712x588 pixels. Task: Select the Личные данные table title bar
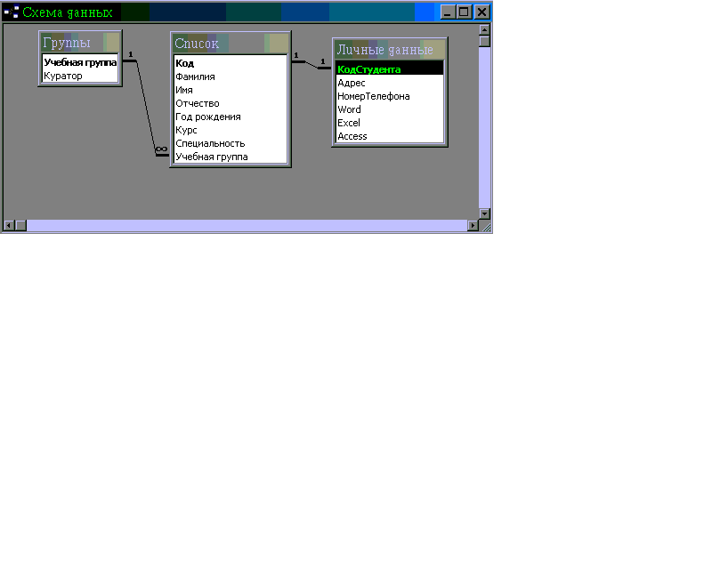390,50
